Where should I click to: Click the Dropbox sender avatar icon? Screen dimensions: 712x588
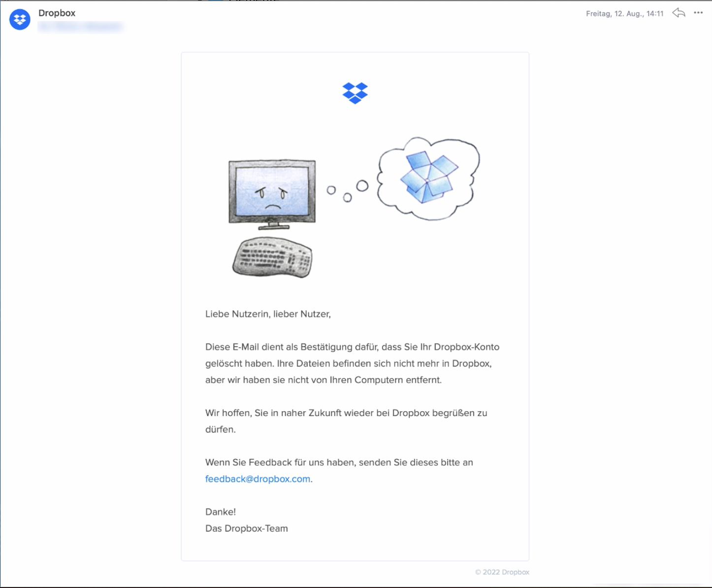[x=20, y=20]
